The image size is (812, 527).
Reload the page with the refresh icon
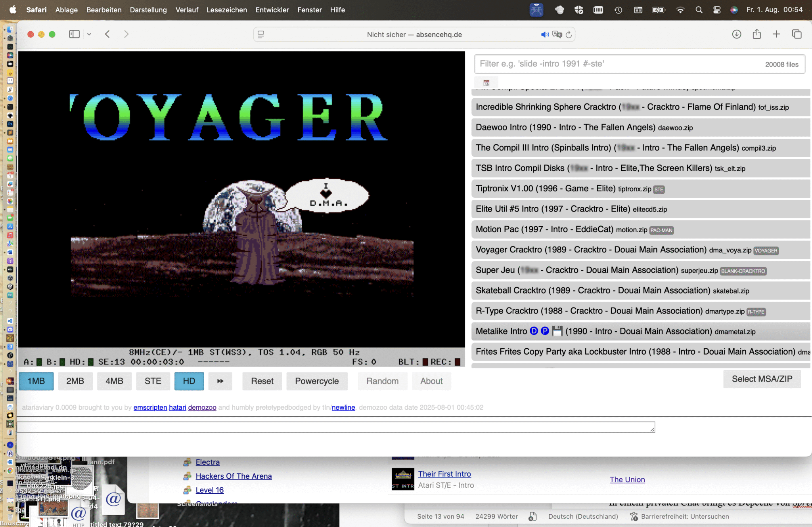tap(569, 34)
